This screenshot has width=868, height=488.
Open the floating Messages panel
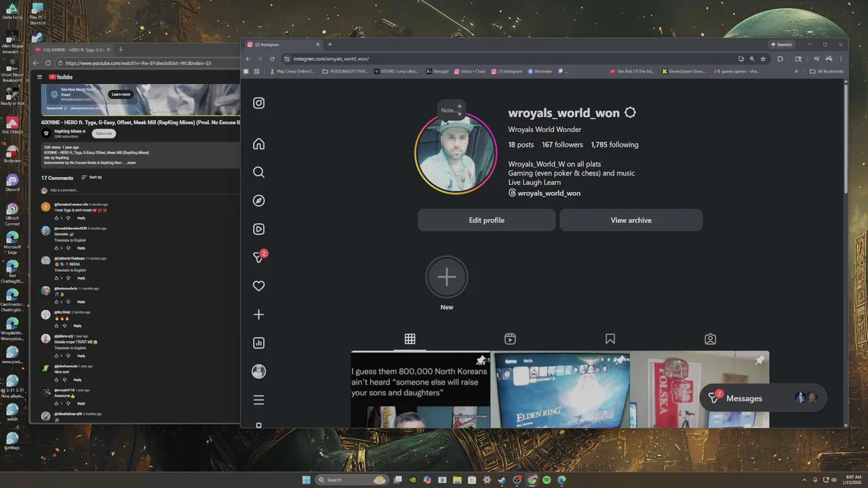pyautogui.click(x=763, y=399)
